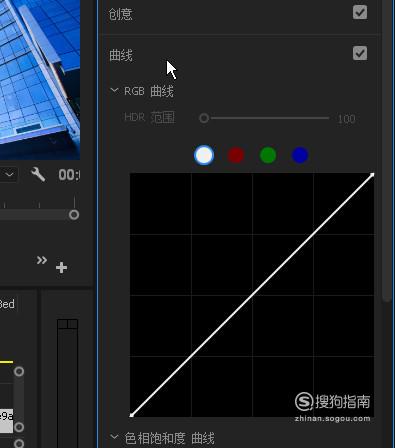The image size is (395, 448).
Task: Click the timeline vertical zoom upper handle
Action: (x=19, y=371)
